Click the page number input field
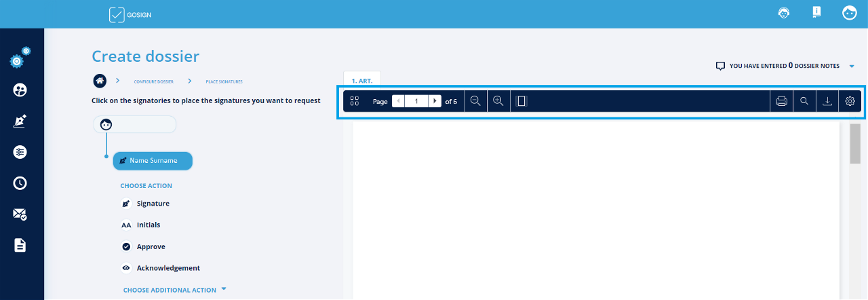Screen dimensions: 868x300 pyautogui.click(x=416, y=101)
